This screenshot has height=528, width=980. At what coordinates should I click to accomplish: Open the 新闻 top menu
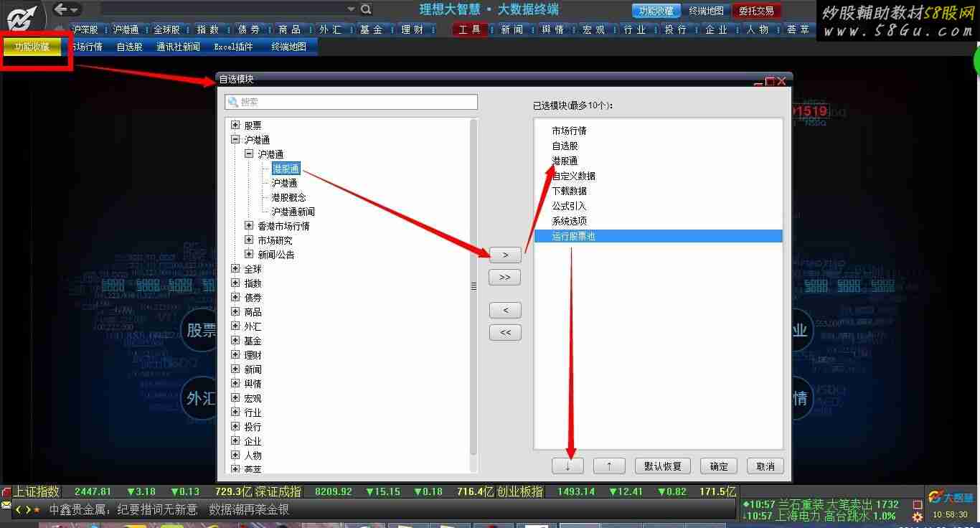pyautogui.click(x=512, y=29)
